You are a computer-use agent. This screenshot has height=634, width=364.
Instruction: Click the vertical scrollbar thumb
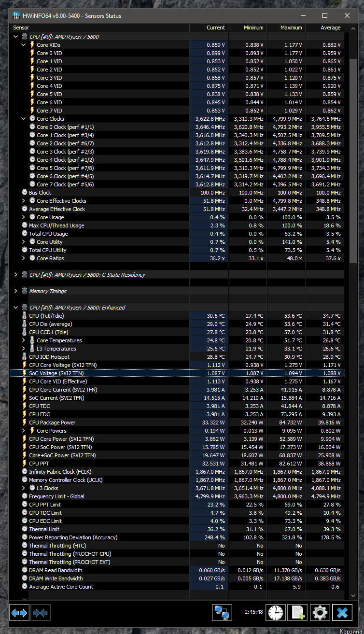click(353, 161)
